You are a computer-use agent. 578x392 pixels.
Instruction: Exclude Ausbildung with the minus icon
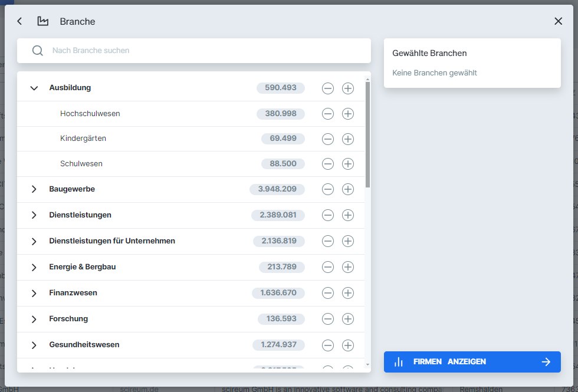pyautogui.click(x=328, y=88)
